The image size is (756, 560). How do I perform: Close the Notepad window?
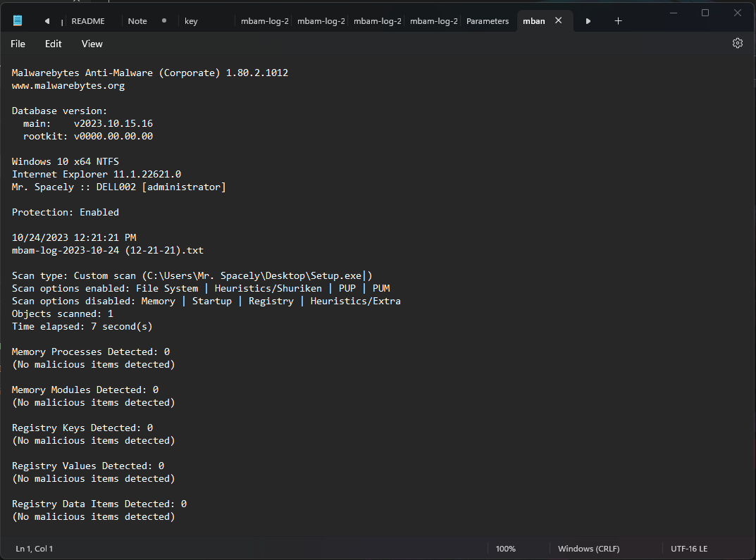pos(737,13)
